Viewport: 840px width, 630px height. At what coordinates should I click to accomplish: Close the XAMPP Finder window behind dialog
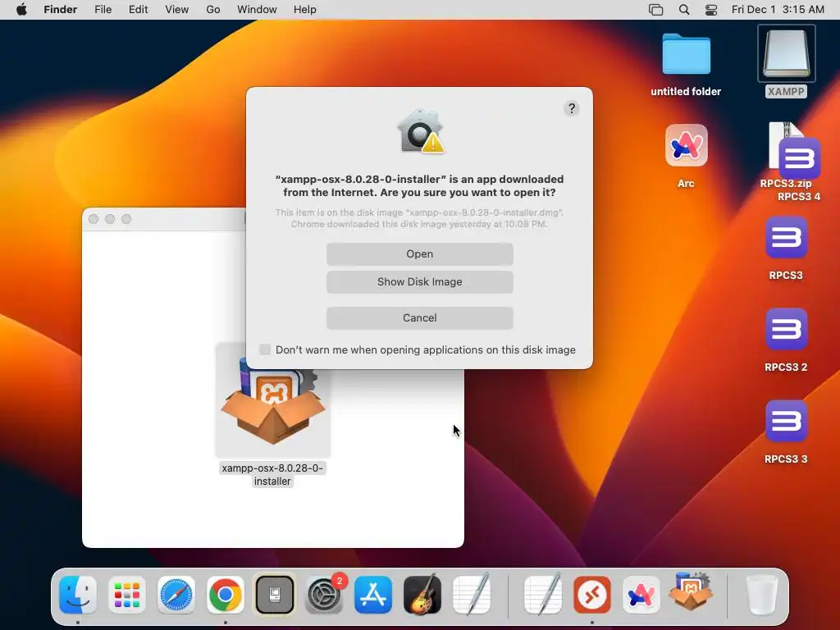point(94,219)
